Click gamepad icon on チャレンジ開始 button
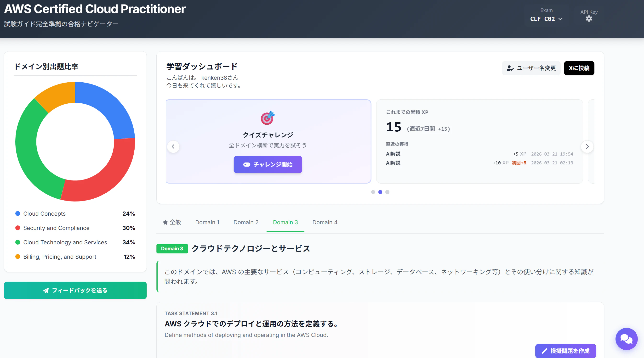644x358 pixels. 247,164
